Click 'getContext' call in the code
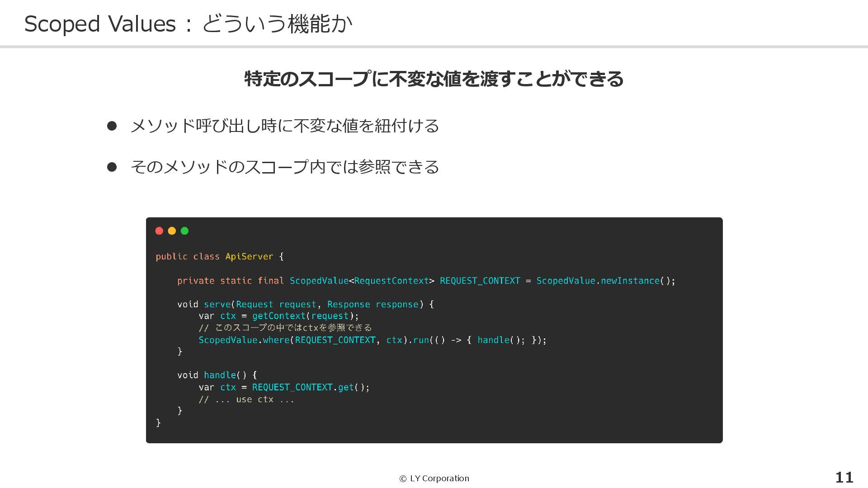This screenshot has height=488, width=868. [x=278, y=316]
